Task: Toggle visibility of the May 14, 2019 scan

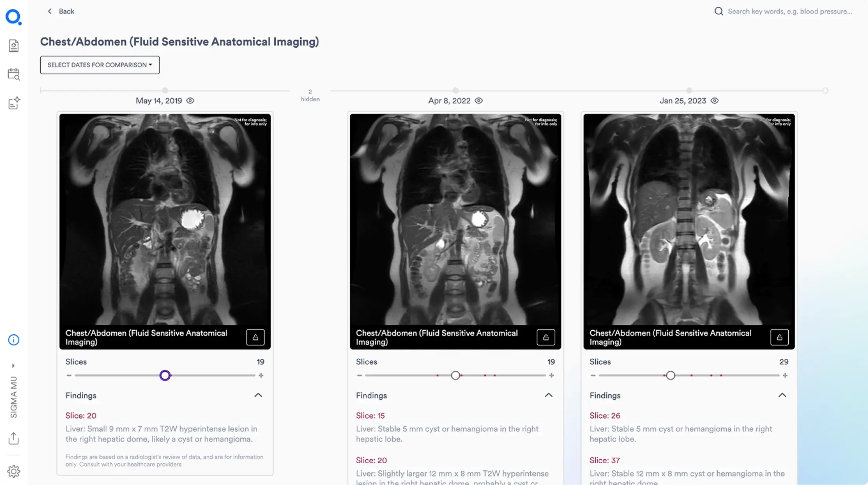Action: pos(191,101)
